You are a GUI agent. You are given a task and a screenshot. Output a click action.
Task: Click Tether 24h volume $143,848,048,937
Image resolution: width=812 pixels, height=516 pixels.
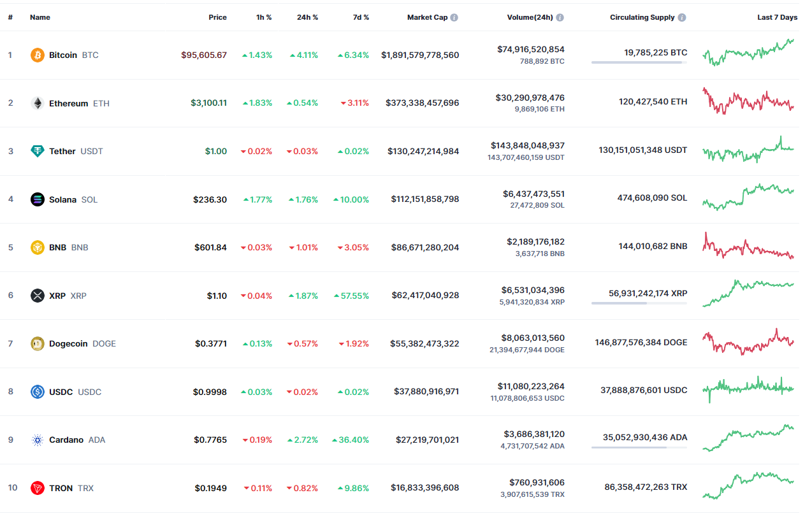pyautogui.click(x=528, y=146)
